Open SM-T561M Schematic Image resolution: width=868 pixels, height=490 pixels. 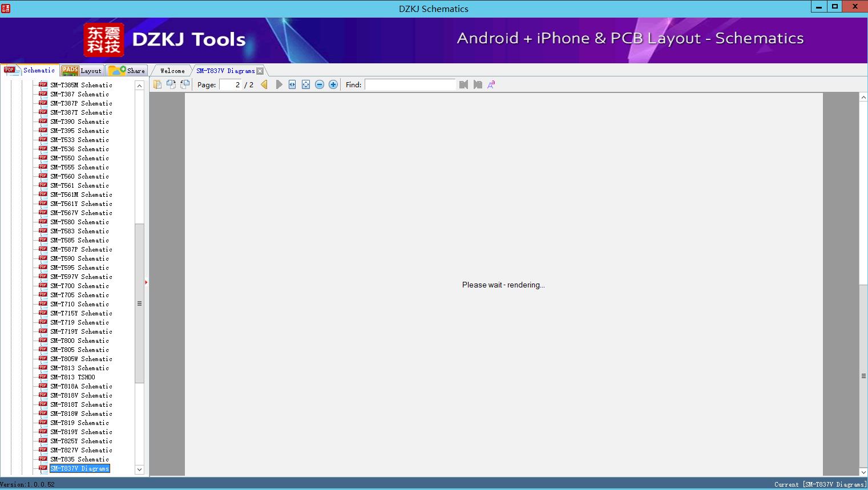click(x=81, y=195)
